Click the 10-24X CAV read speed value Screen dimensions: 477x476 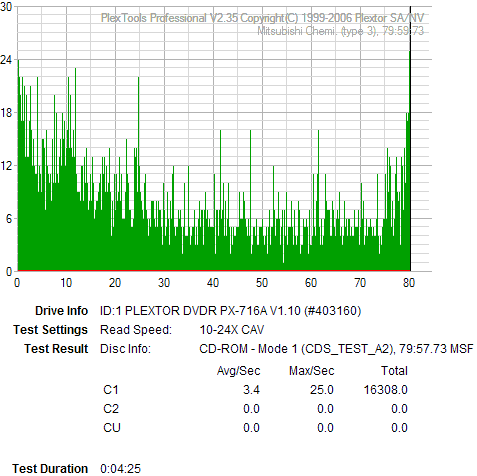point(232,330)
